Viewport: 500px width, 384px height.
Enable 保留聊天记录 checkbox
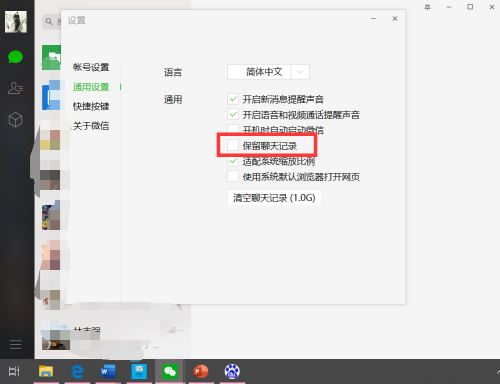coord(233,146)
